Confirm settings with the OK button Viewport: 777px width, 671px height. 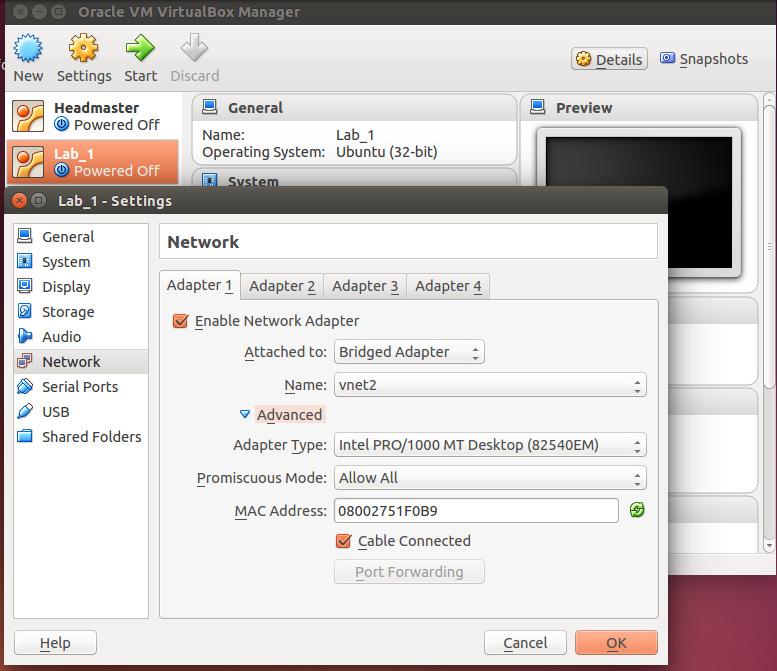[x=616, y=643]
